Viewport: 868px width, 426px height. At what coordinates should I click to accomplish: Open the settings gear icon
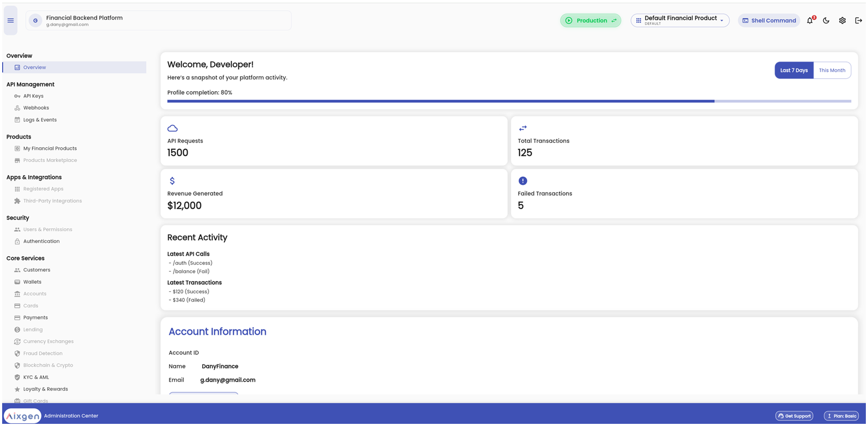pyautogui.click(x=842, y=20)
